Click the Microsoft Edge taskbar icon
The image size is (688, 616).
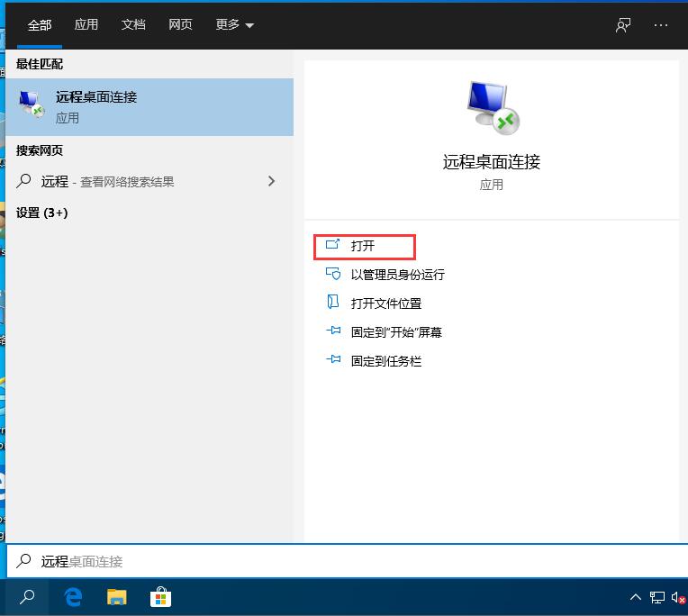tap(74, 597)
